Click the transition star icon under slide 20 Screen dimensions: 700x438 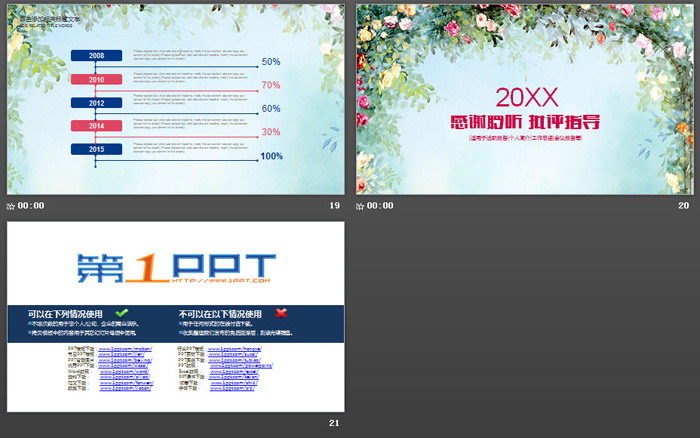pos(360,206)
